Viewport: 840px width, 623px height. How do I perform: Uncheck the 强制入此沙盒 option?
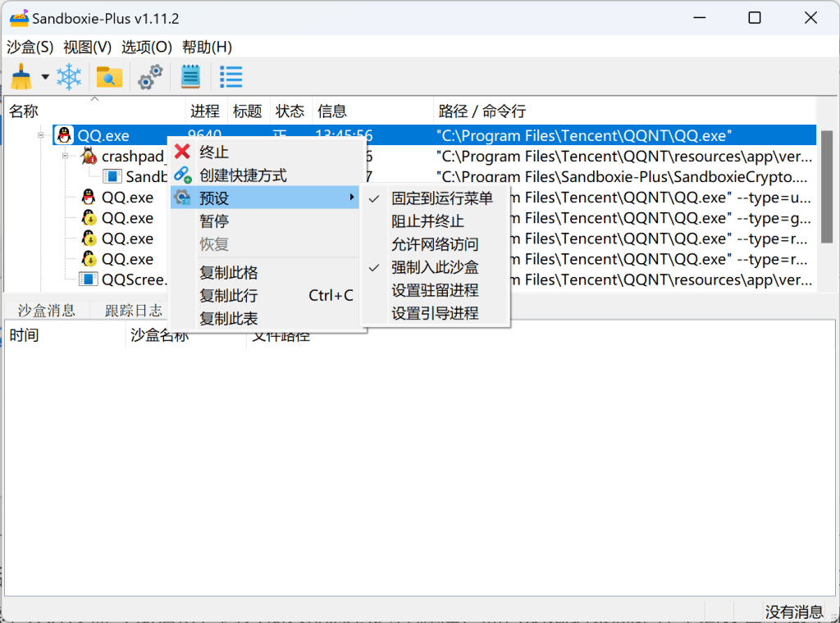tap(435, 267)
